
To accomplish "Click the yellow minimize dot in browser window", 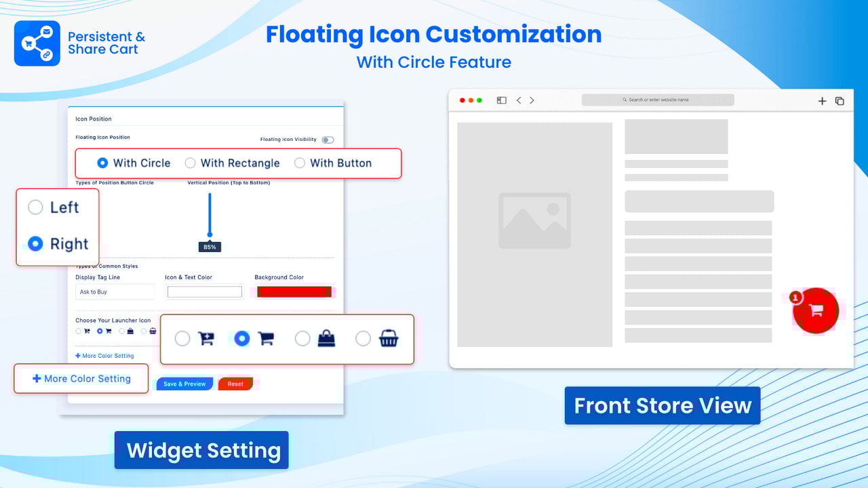I will click(x=471, y=100).
